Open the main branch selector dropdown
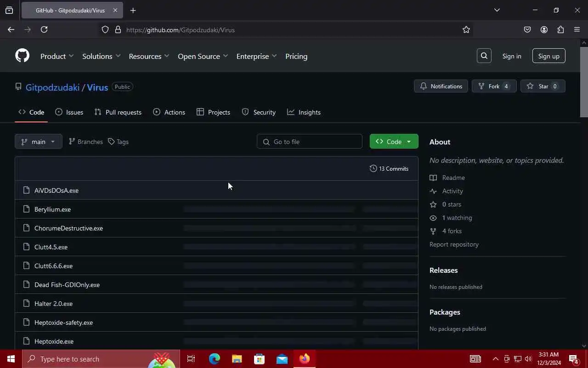 (x=39, y=142)
